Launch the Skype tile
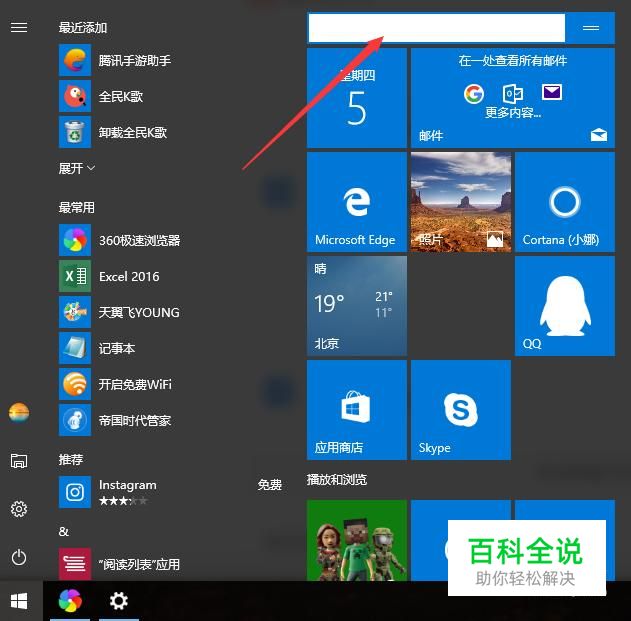The image size is (631, 621). [x=461, y=410]
